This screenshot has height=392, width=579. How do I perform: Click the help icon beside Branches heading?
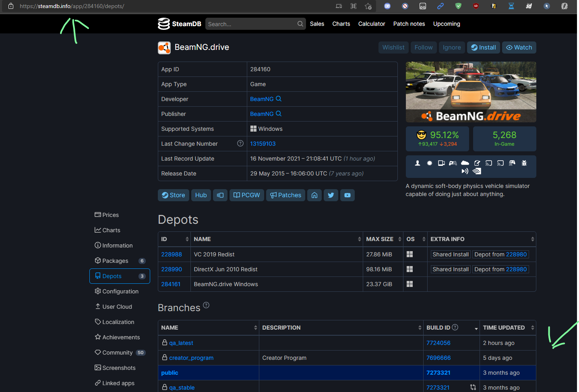click(x=206, y=305)
